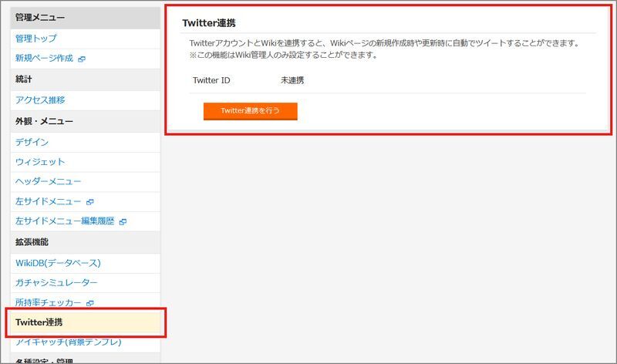Viewport: 617px width, 364px height.
Task: Click the external-link icon beside 新規ページ作成
Action: coord(82,59)
